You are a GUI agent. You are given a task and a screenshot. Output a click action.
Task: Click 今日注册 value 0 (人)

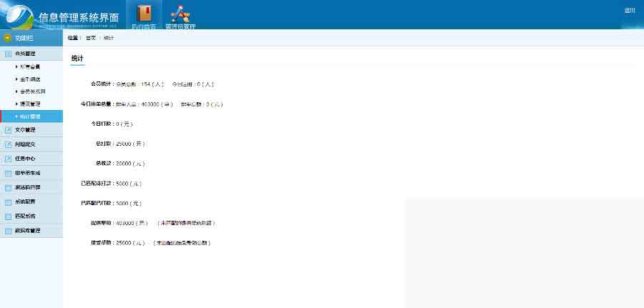205,84
